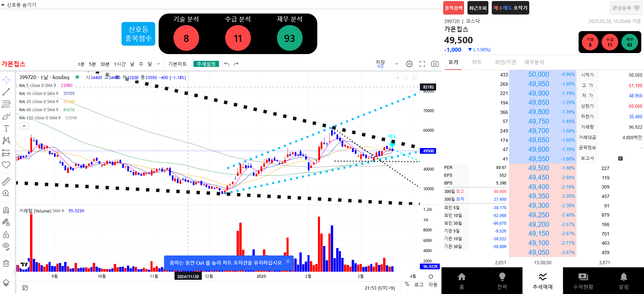Add chart to favorites heart icon
The image size is (644, 294).
pyautogui.click(x=6, y=165)
